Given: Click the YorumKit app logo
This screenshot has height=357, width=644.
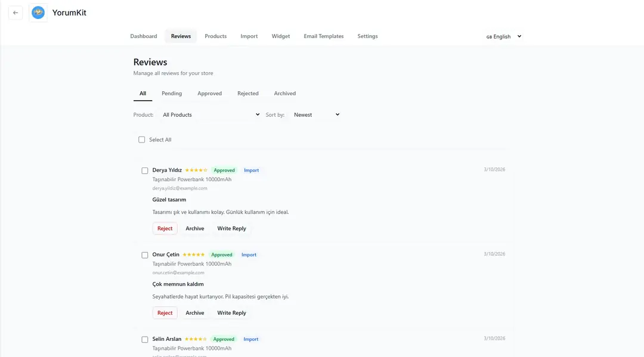Looking at the screenshot, I should click(38, 13).
